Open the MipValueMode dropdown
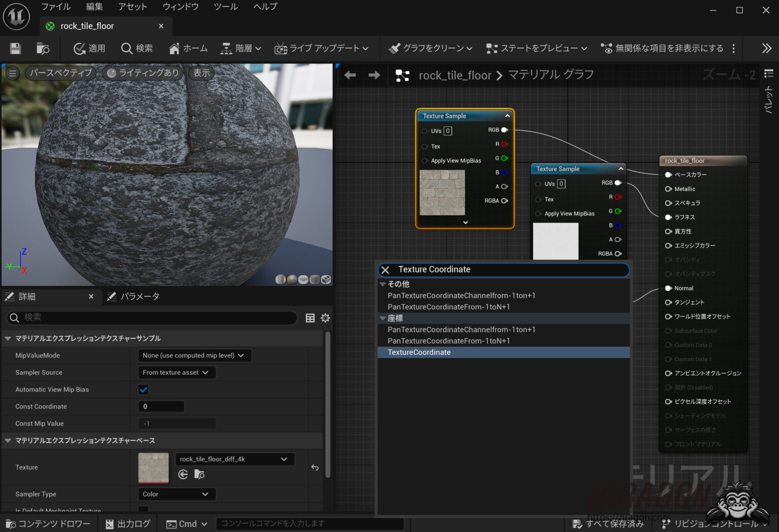Screen dimensions: 779x532 pos(194,355)
